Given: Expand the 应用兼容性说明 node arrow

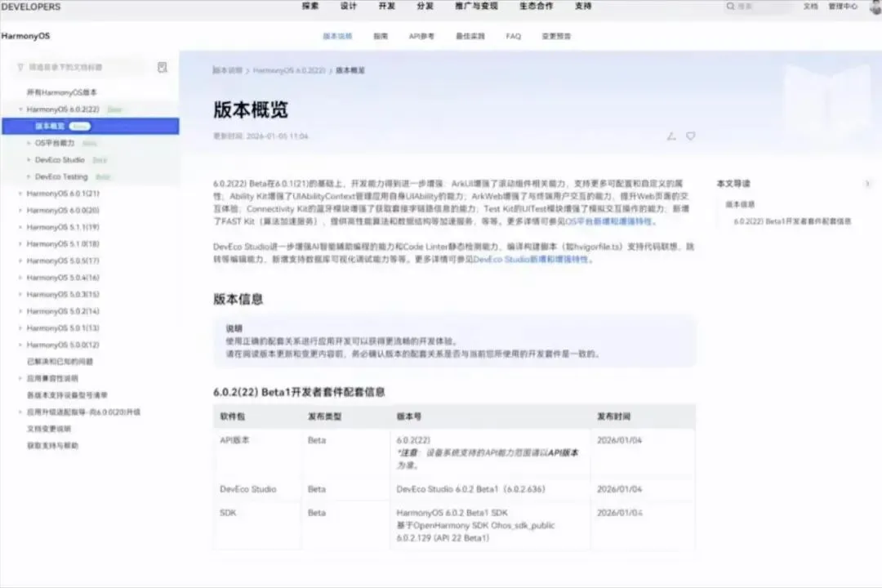Looking at the screenshot, I should point(20,379).
